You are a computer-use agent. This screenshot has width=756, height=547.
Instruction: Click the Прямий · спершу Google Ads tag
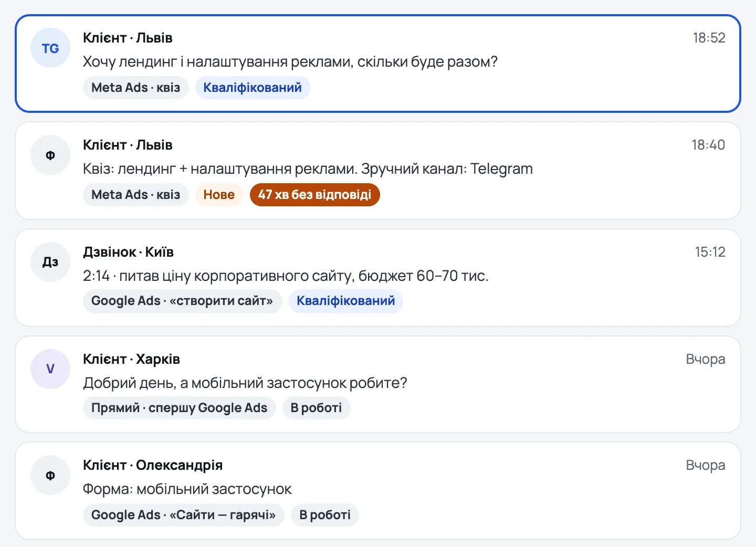[x=179, y=408]
